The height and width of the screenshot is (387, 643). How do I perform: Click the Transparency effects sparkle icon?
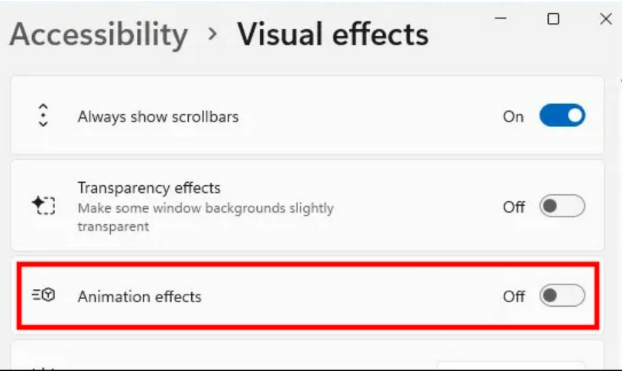(x=43, y=205)
